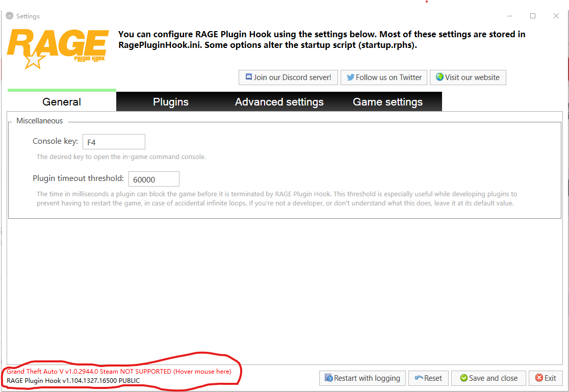Click the RAGE Plugin Hook logo
Screen dimensions: 569x392
click(58, 48)
